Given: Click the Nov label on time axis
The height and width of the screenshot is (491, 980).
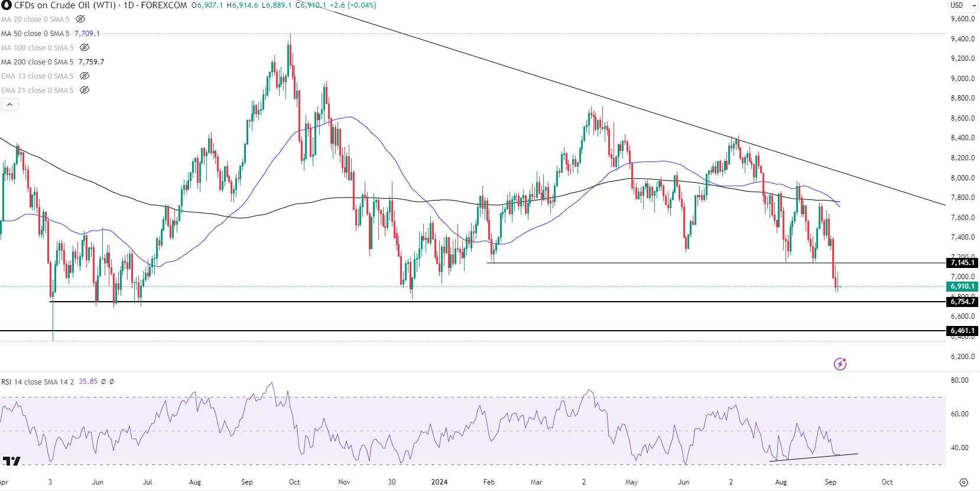Looking at the screenshot, I should (345, 482).
